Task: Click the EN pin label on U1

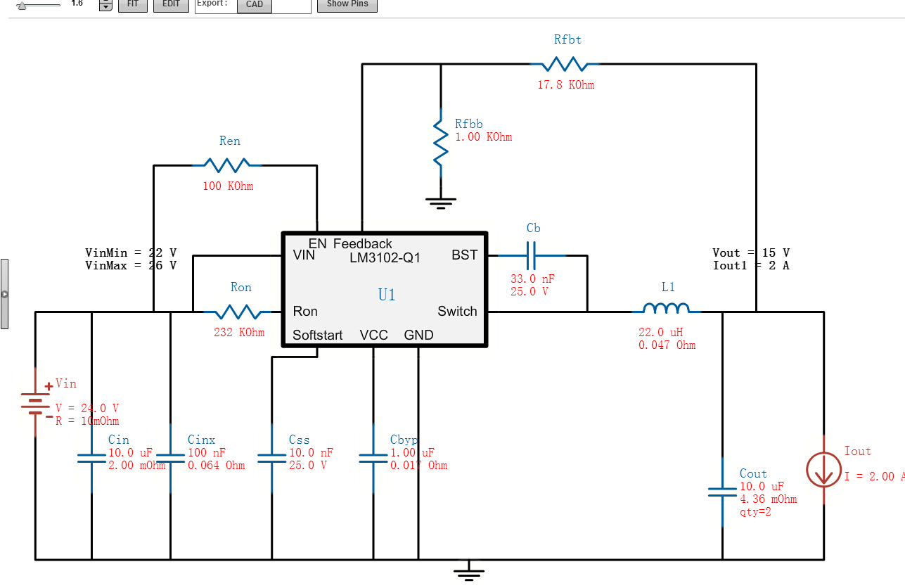Action: pyautogui.click(x=317, y=243)
